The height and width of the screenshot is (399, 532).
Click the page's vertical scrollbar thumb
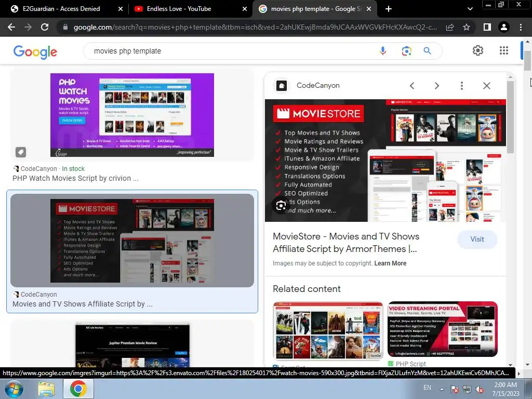pyautogui.click(x=527, y=60)
